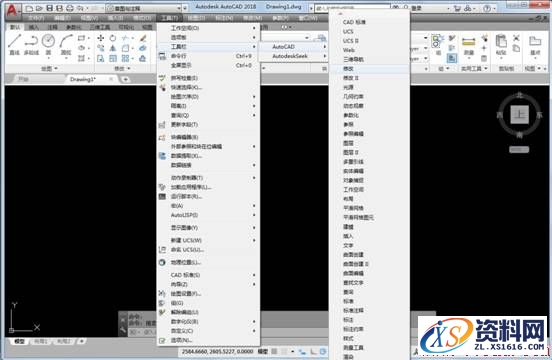The image size is (552, 360).
Task: Toggle the 对象捕捉 toolbar in toolbar list
Action: pyautogui.click(x=369, y=180)
